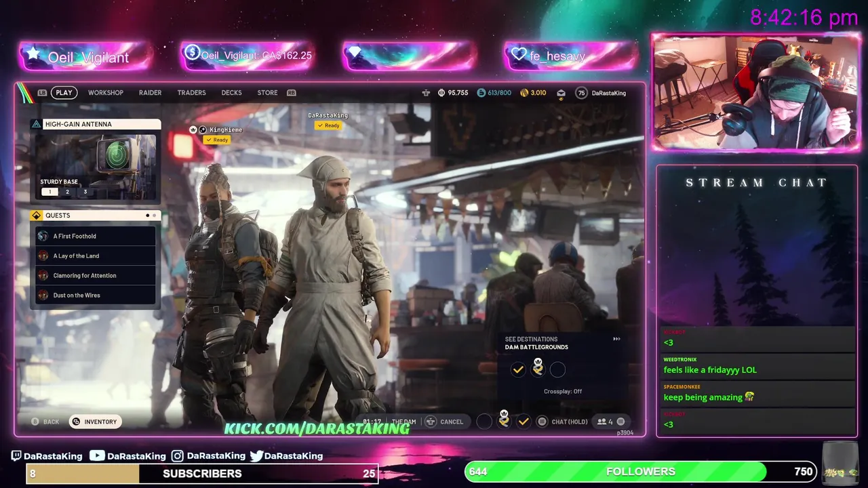
Task: Click the Clamoring for Attention quest icon
Action: click(x=43, y=275)
